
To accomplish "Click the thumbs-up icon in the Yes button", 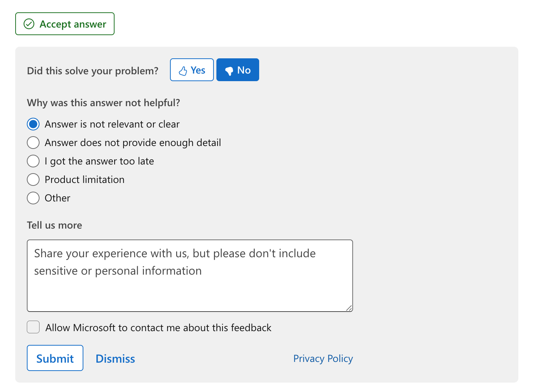I will 183,71.
